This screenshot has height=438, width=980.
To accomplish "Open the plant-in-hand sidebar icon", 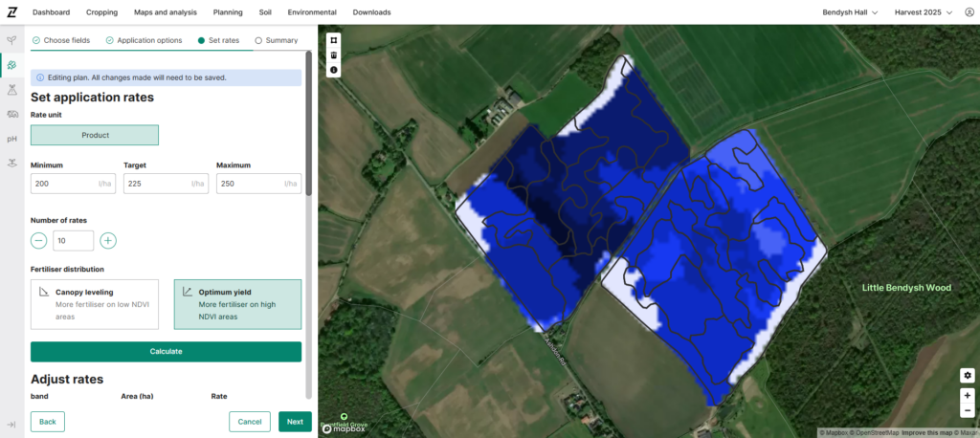I will pyautogui.click(x=11, y=164).
